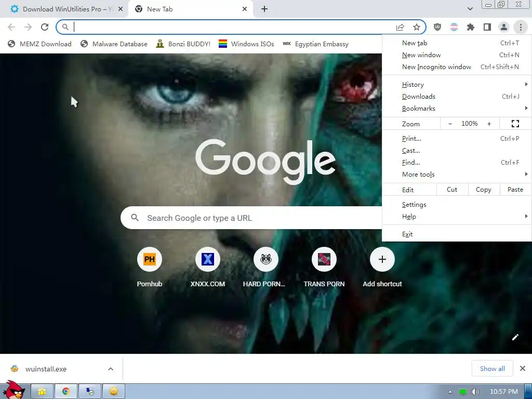The width and height of the screenshot is (532, 399).
Task: Click Cut in the Edit row
Action: [452, 190]
